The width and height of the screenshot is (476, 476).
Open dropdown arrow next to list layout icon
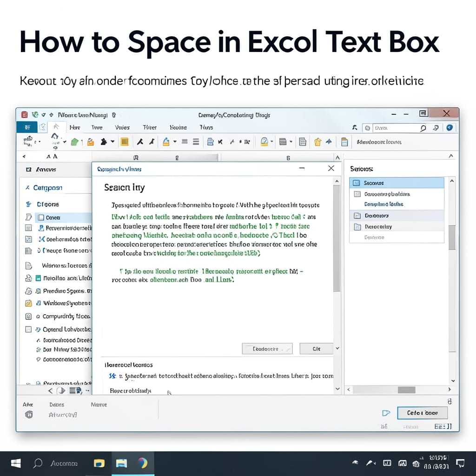click(291, 141)
